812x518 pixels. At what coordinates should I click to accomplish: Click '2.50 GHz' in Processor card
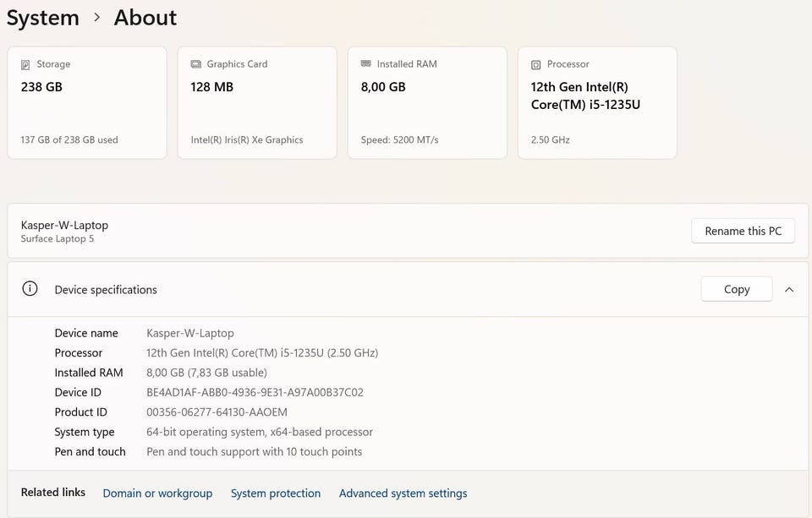(x=551, y=139)
